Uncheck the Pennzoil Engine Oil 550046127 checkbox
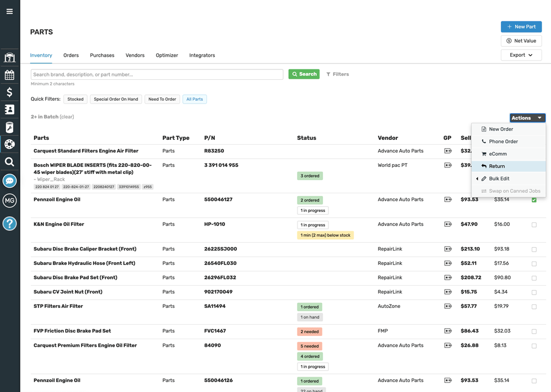This screenshot has height=392, width=551. tap(534, 200)
